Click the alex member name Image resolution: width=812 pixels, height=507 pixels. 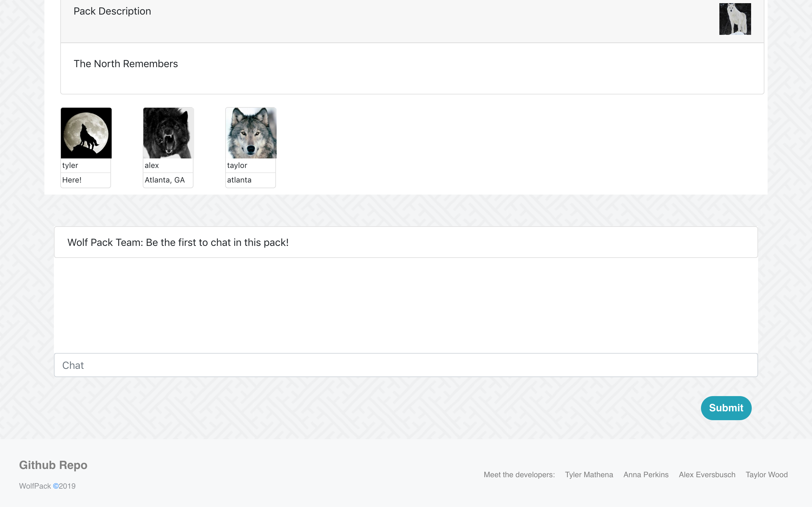152,165
